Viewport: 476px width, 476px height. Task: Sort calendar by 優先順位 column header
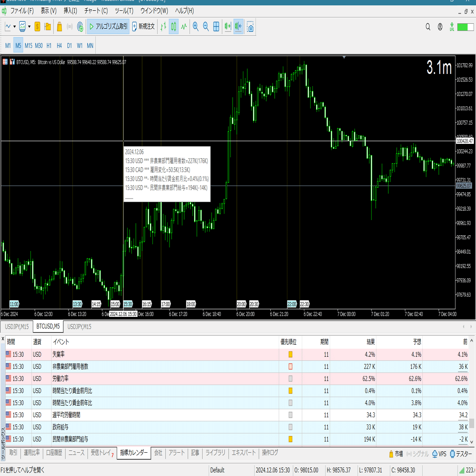[288, 342]
